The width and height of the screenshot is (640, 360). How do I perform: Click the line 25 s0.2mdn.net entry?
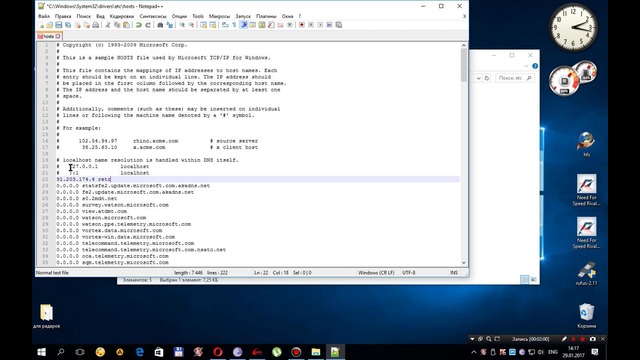[87, 198]
